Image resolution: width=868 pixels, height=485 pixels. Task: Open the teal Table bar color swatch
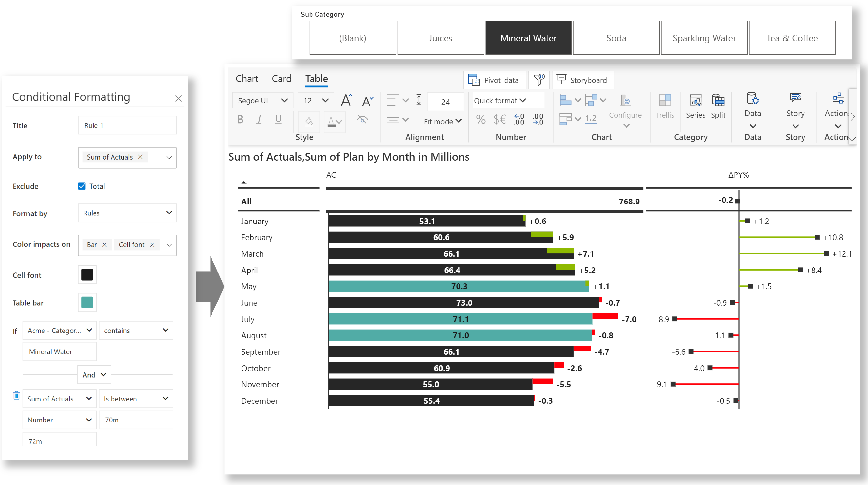point(87,302)
